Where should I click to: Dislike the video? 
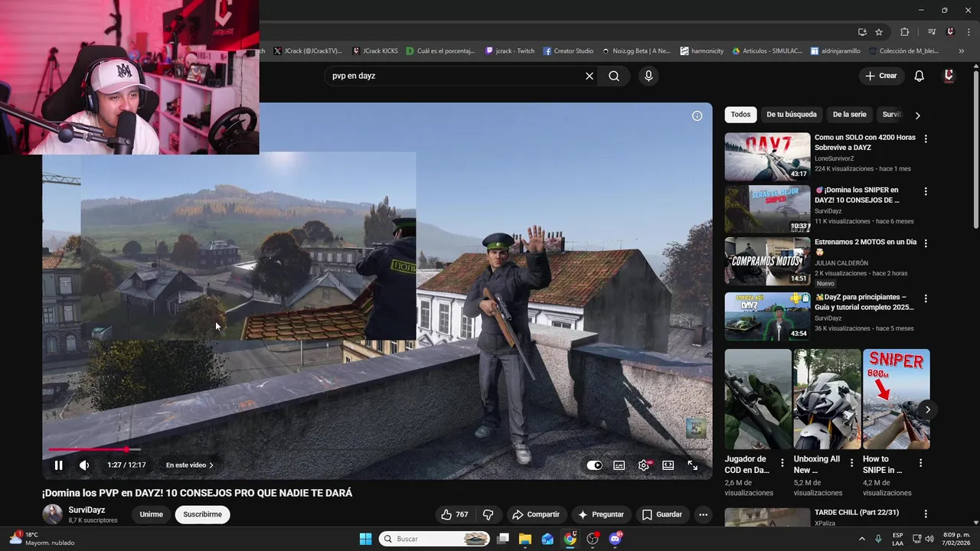tap(488, 514)
